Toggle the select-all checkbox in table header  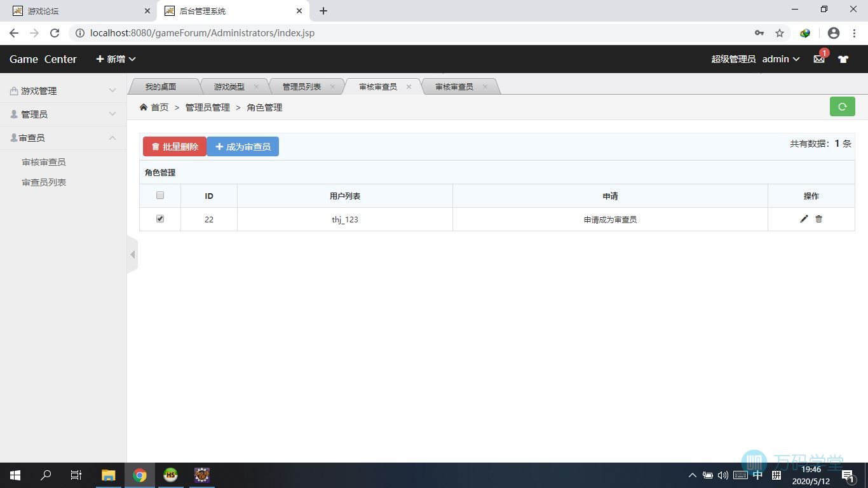(x=160, y=195)
